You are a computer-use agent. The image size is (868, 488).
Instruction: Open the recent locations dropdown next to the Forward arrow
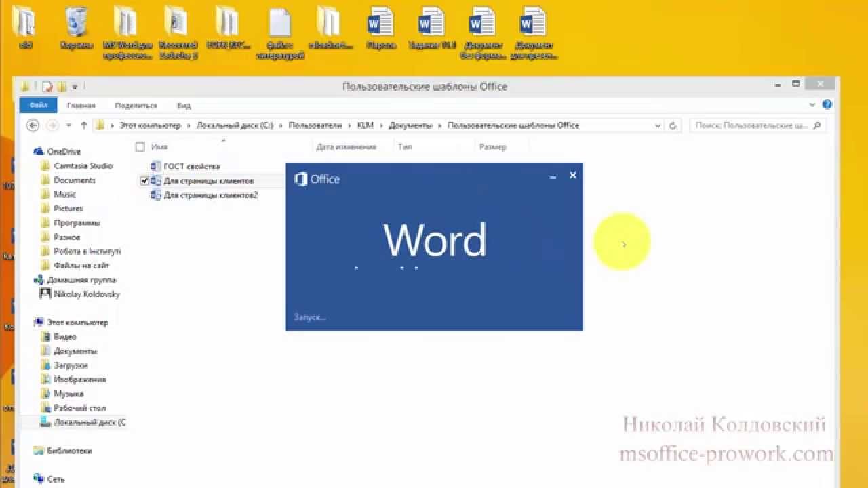point(68,125)
